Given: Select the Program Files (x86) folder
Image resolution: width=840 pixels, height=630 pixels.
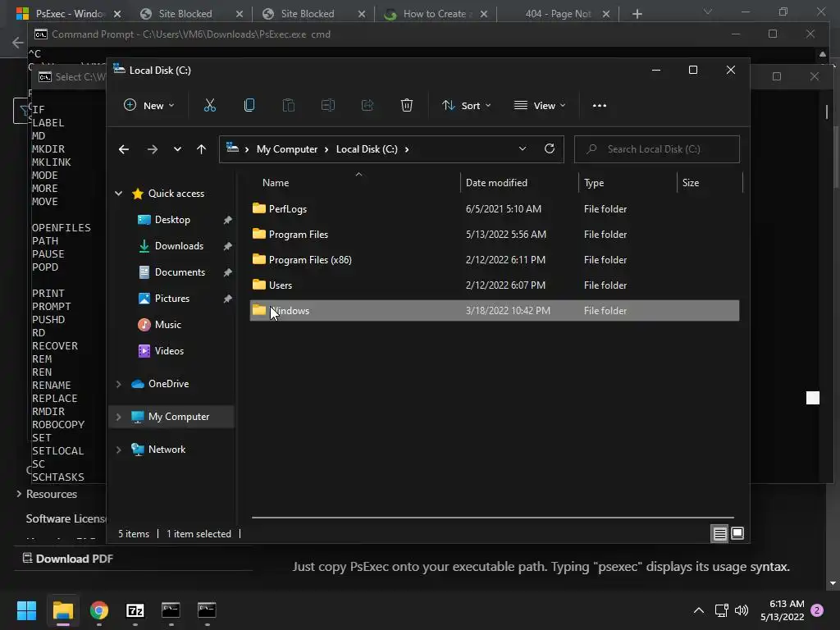Looking at the screenshot, I should click(x=495, y=260).
